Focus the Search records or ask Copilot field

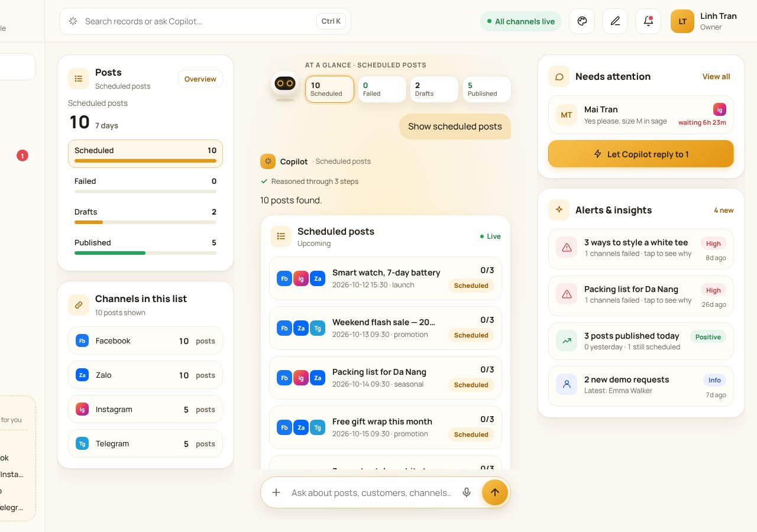click(205, 21)
